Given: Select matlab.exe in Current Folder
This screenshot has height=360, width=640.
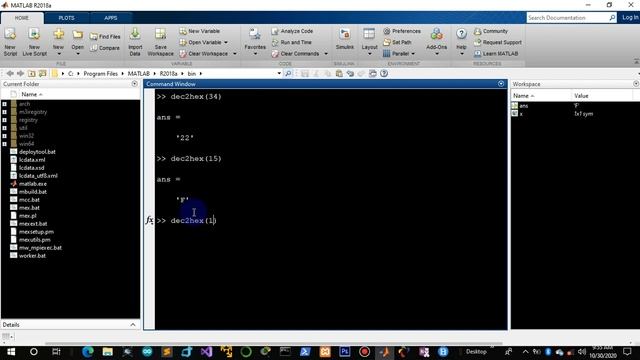Looking at the screenshot, I should pos(33,184).
